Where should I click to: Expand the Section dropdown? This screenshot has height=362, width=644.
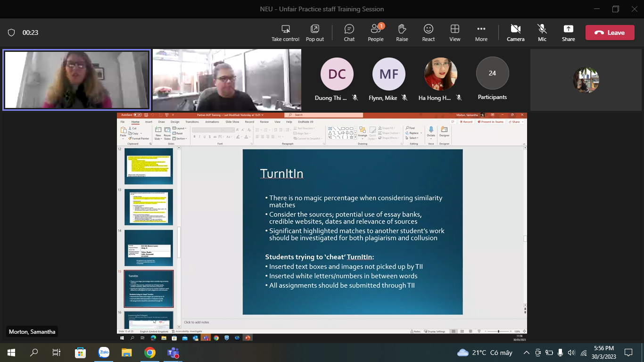(181, 139)
